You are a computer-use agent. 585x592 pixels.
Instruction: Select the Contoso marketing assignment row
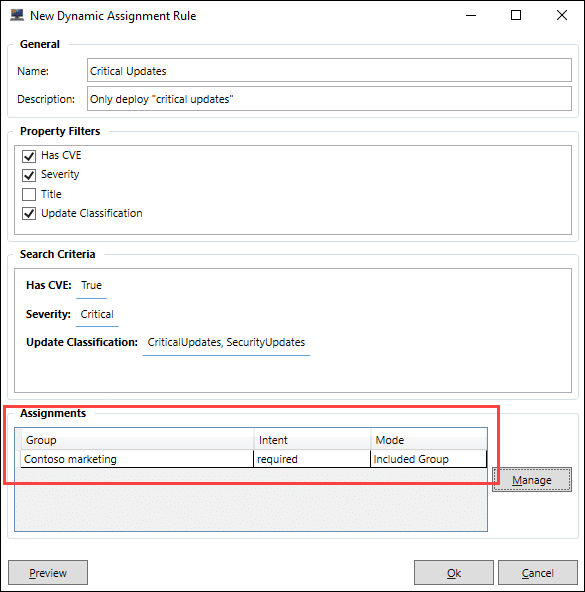pos(253,459)
